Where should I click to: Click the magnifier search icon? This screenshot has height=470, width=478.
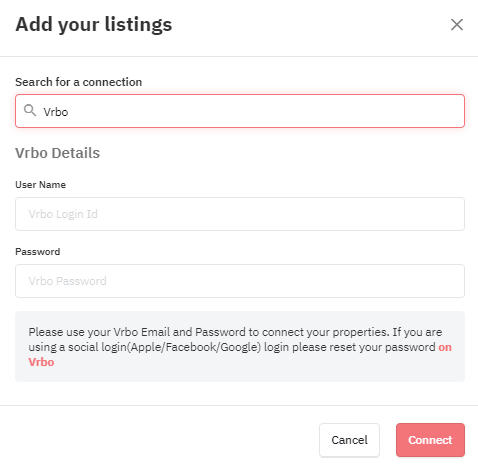click(30, 110)
